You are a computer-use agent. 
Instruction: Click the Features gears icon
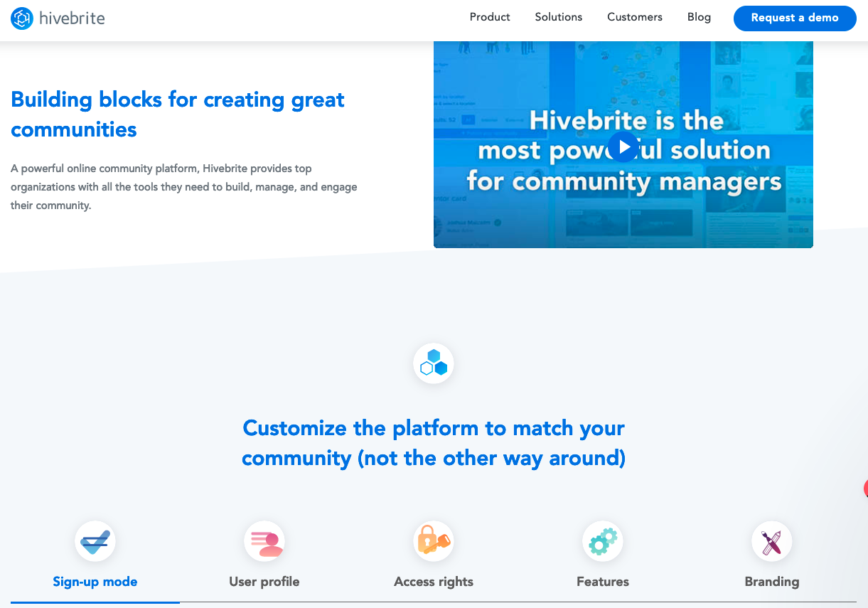[603, 542]
